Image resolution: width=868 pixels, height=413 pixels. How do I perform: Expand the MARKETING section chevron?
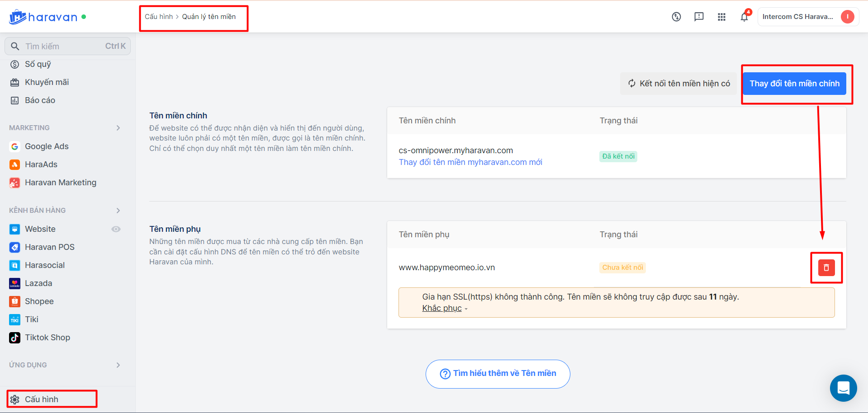click(118, 128)
